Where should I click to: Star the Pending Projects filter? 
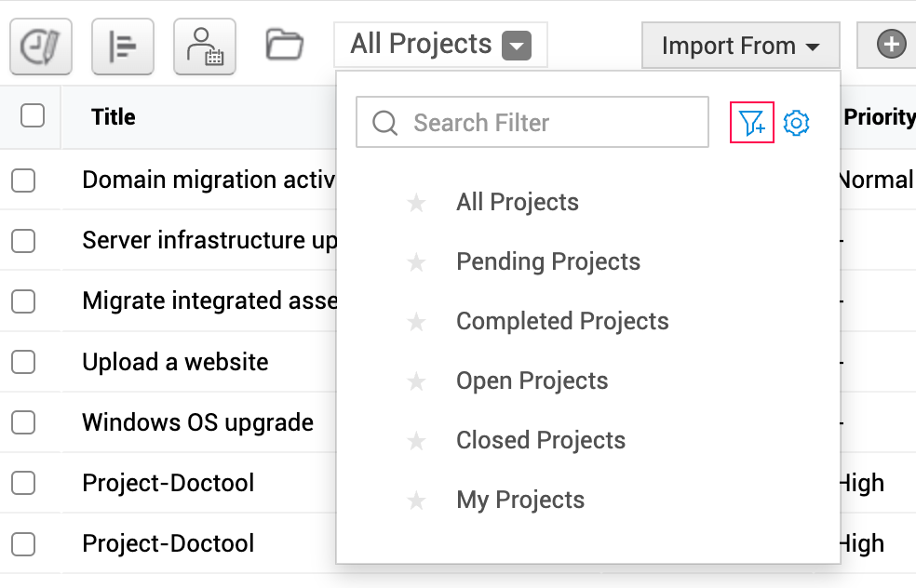pyautogui.click(x=416, y=262)
